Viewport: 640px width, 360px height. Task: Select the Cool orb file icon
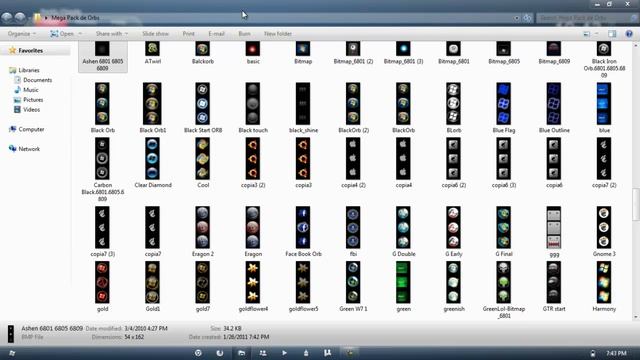[202, 158]
